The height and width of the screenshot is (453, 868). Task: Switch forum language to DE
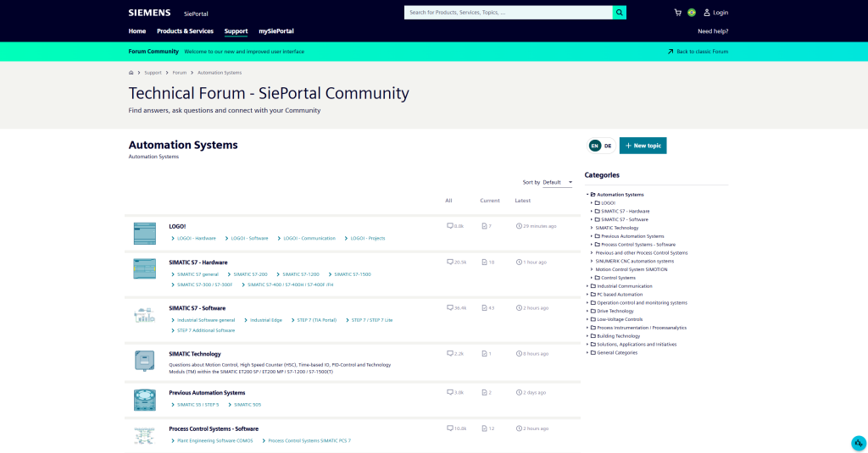pyautogui.click(x=608, y=146)
